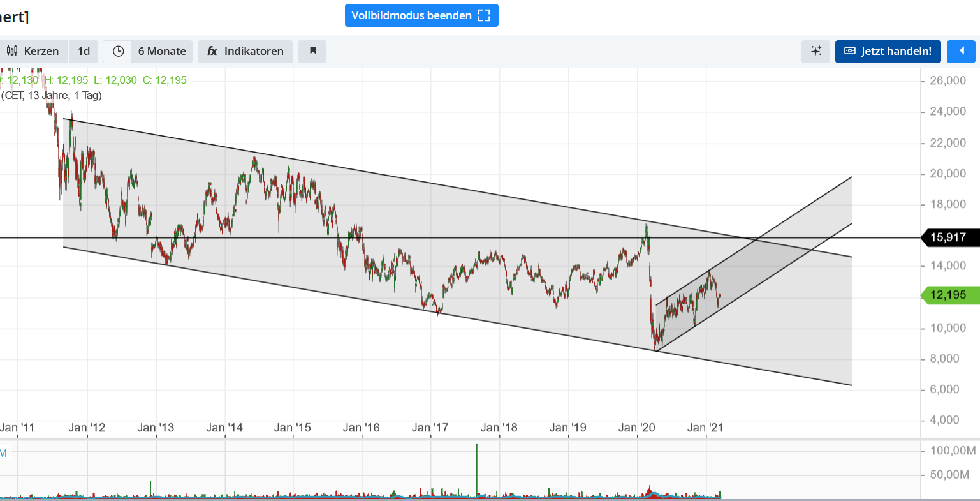Click the fx Indikatoren icon
The height and width of the screenshot is (501, 980).
[211, 51]
